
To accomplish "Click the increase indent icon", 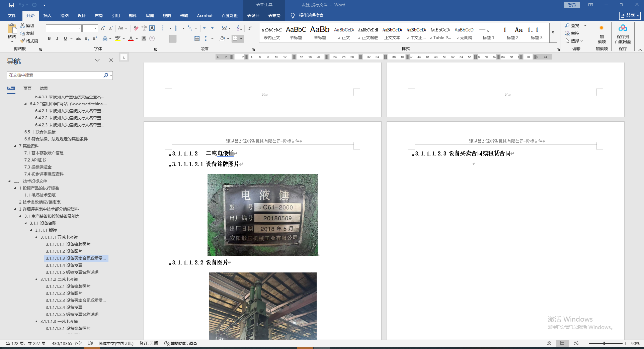I will click(214, 28).
